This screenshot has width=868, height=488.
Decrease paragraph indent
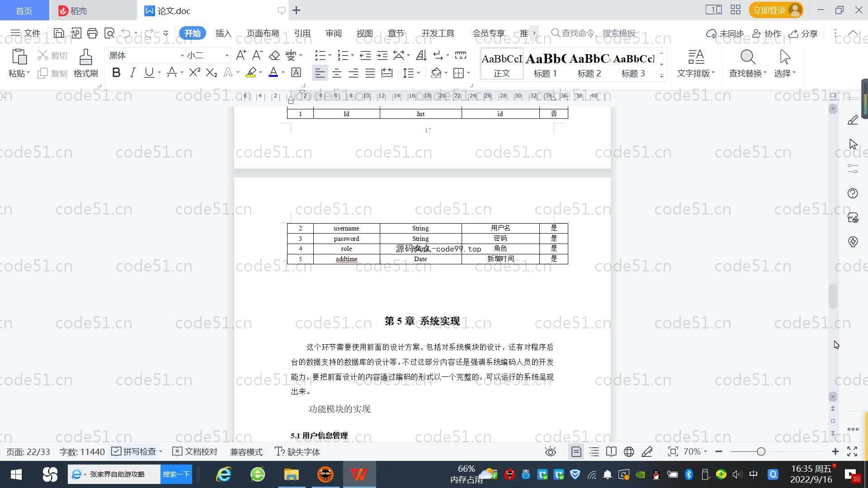pos(365,55)
